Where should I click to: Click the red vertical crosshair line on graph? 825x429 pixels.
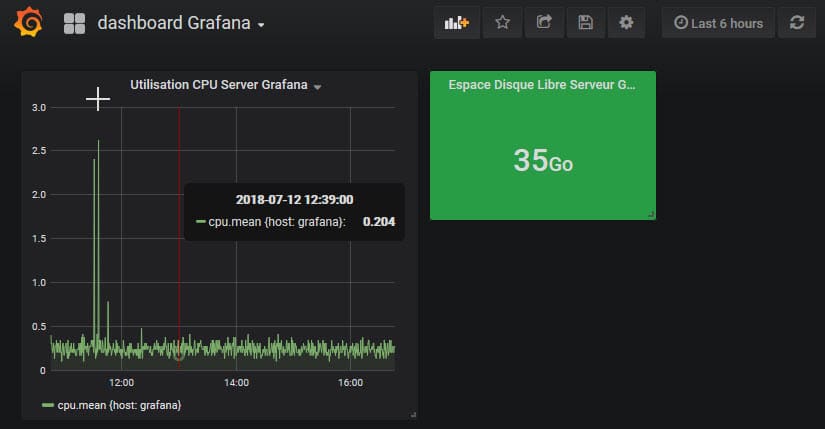pos(179,280)
